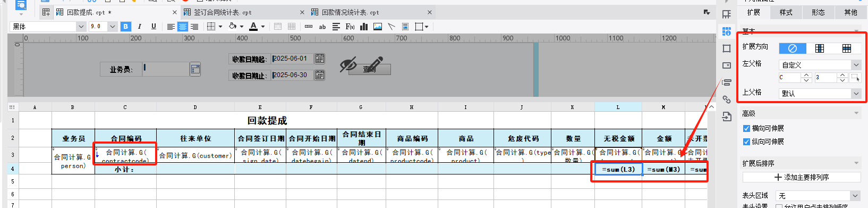
Task: Insert a chart element
Action: pyautogui.click(x=364, y=27)
